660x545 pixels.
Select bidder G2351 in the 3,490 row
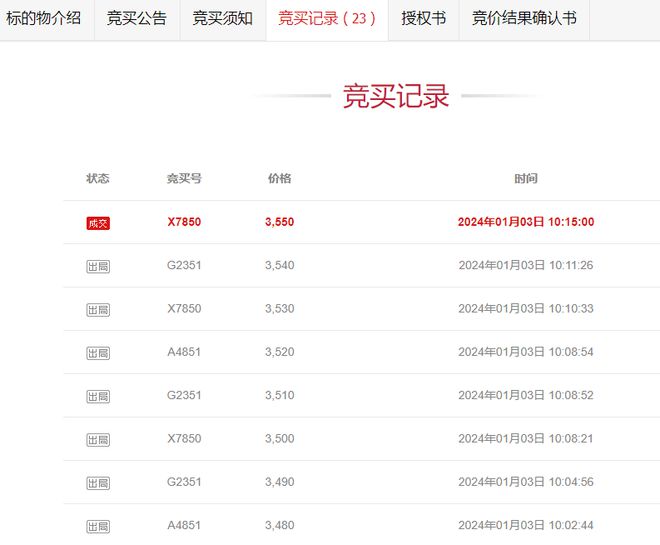coord(184,482)
